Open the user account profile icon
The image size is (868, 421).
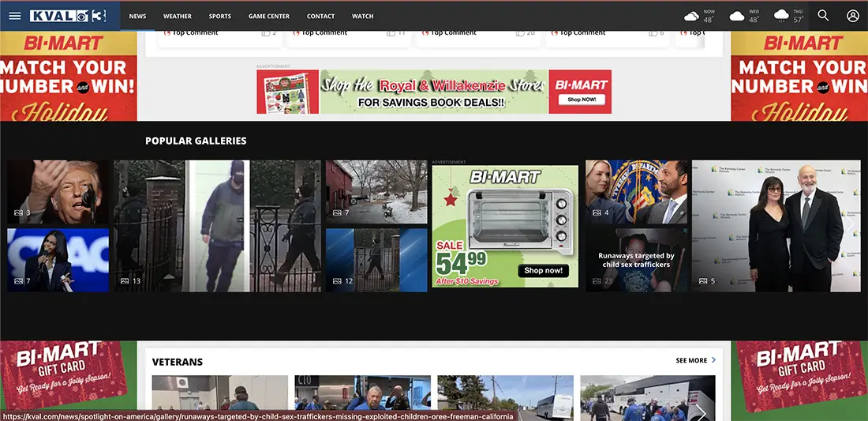point(852,16)
